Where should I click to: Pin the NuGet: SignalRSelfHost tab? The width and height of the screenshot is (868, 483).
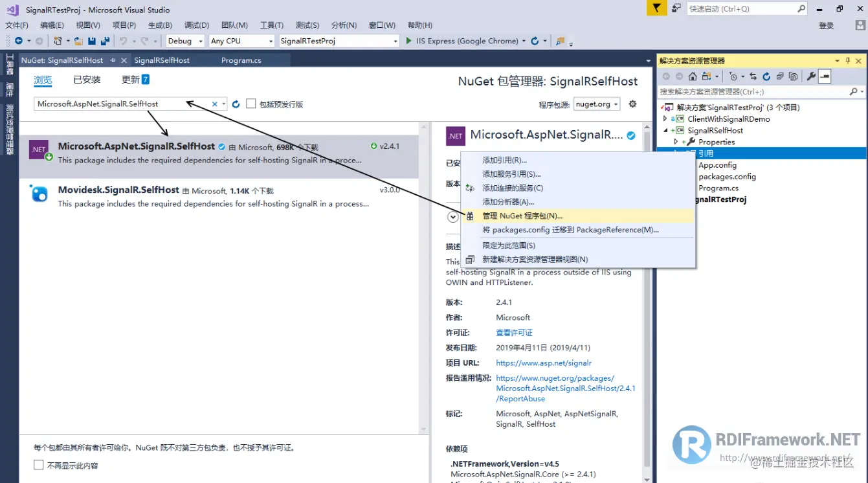113,60
